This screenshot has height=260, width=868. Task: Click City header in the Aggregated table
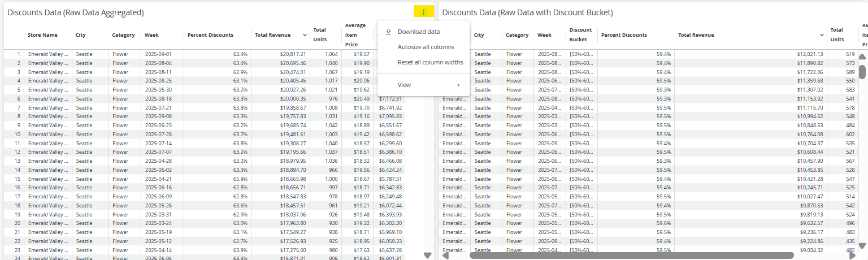[x=81, y=35]
